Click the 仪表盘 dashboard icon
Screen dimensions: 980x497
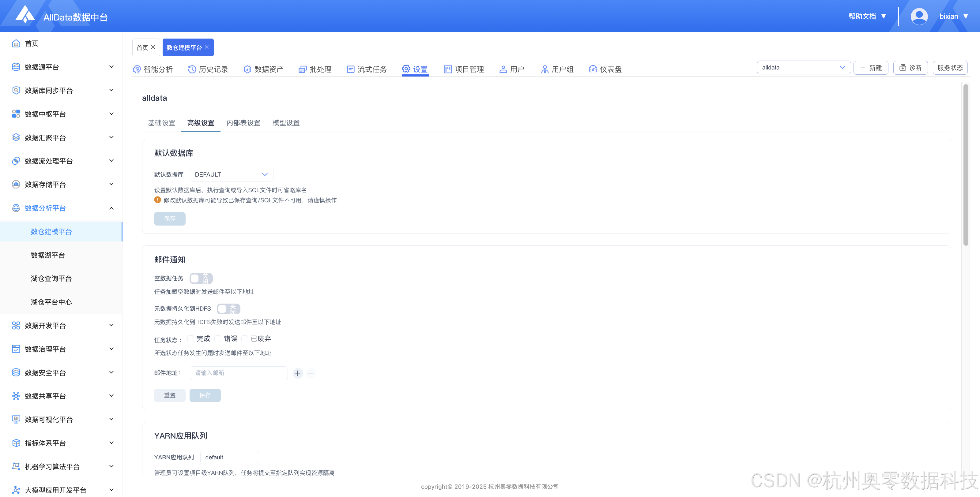(x=593, y=69)
